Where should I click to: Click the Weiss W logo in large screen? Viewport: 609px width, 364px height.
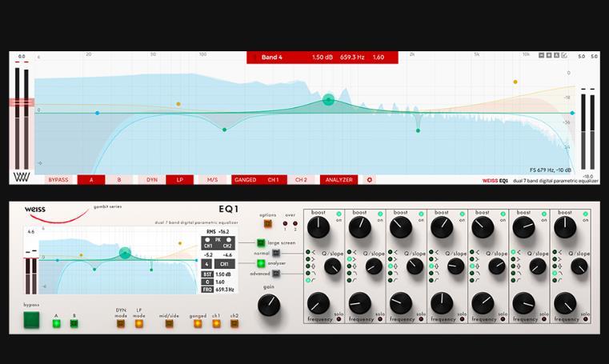(22, 178)
